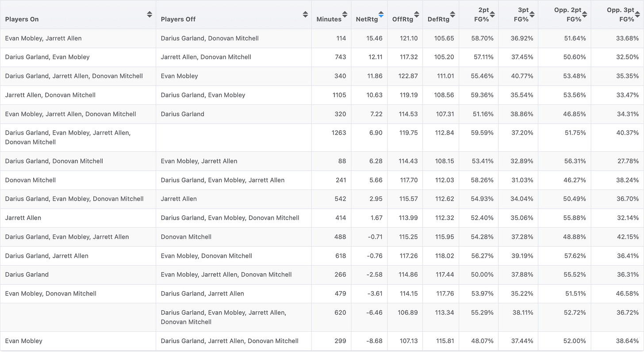Image resolution: width=644 pixels, height=352 pixels.
Task: Sort by DefRtg column arrows
Action: (452, 15)
